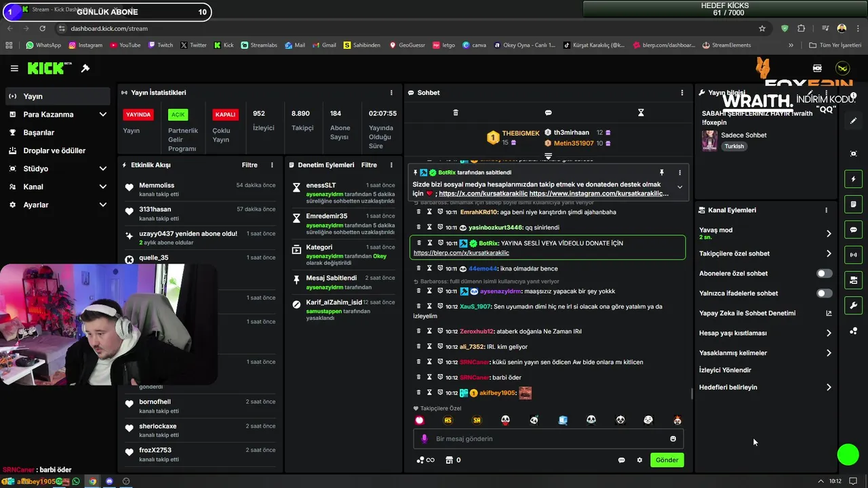Select the AS emote
868x488 pixels.
(x=448, y=420)
